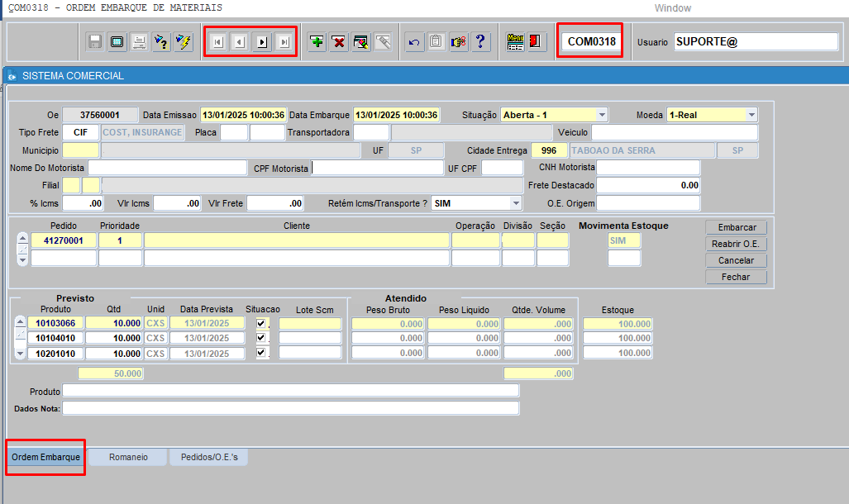Toggle Situacao checkbox for product 10104010
Viewport: 849px width, 504px height.
tap(261, 338)
